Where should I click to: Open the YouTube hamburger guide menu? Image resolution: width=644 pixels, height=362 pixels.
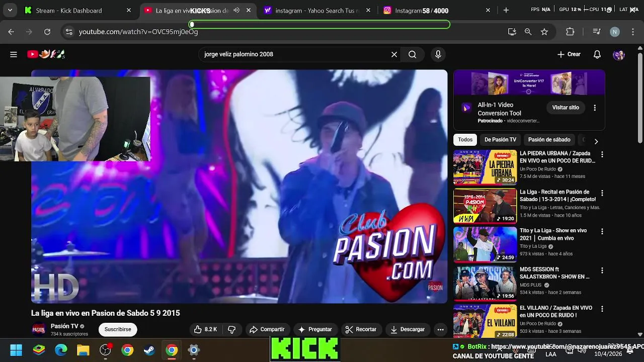click(x=14, y=54)
